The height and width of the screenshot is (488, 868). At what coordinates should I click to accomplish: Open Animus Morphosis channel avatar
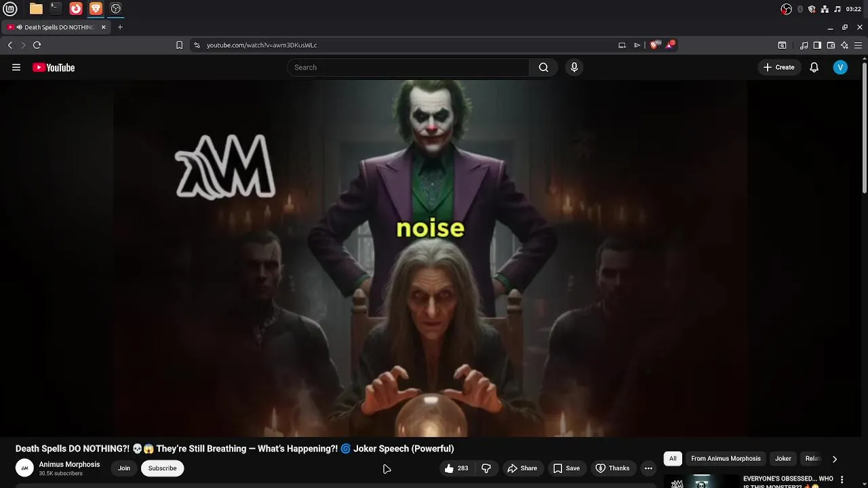(24, 468)
